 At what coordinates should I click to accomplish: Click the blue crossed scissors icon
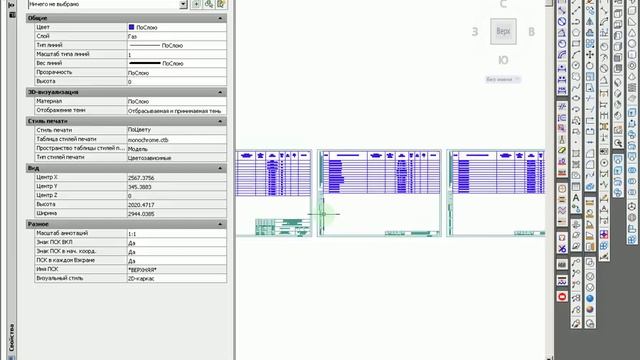tap(562, 249)
